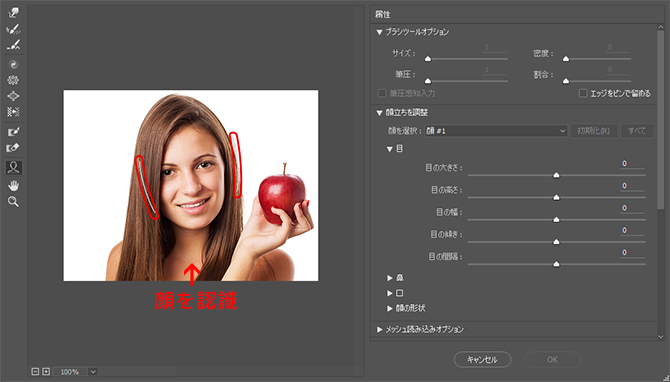670x382 pixels.
Task: Click the 属性 panel title
Action: 382,15
